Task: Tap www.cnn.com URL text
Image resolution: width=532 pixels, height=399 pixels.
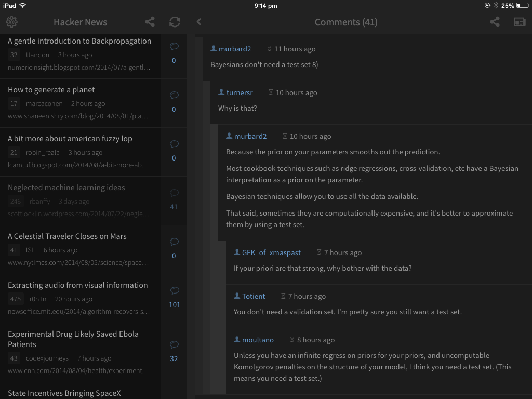Action: tap(78, 371)
